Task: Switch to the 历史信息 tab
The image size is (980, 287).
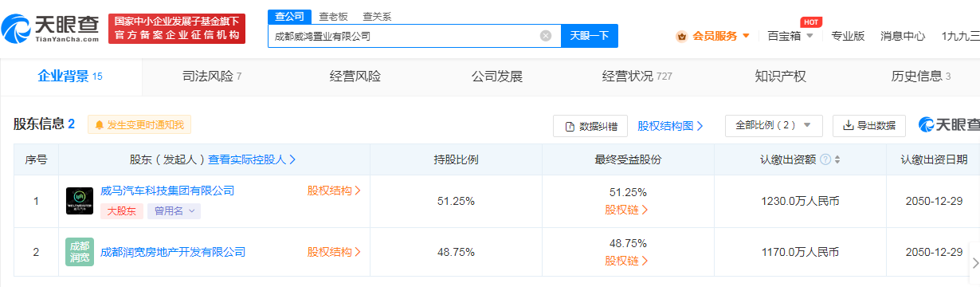Action: 921,77
